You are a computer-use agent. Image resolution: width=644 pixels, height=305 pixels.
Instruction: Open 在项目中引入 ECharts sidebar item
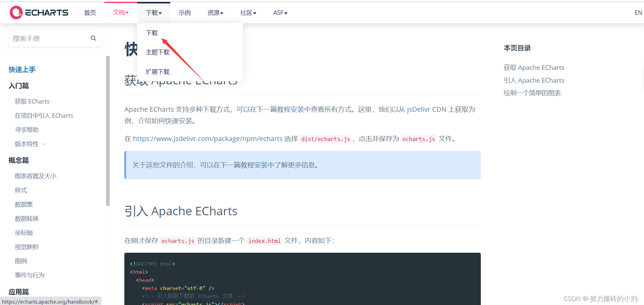coord(44,116)
